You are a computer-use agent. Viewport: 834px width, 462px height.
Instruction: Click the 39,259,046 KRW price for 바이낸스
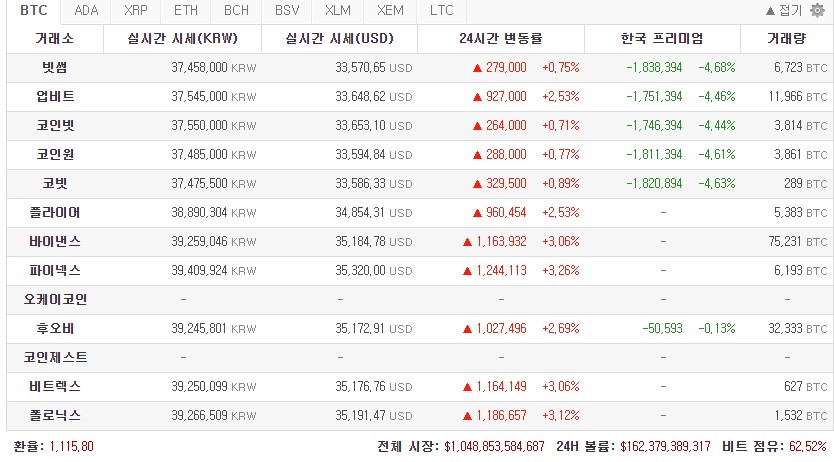tap(214, 241)
